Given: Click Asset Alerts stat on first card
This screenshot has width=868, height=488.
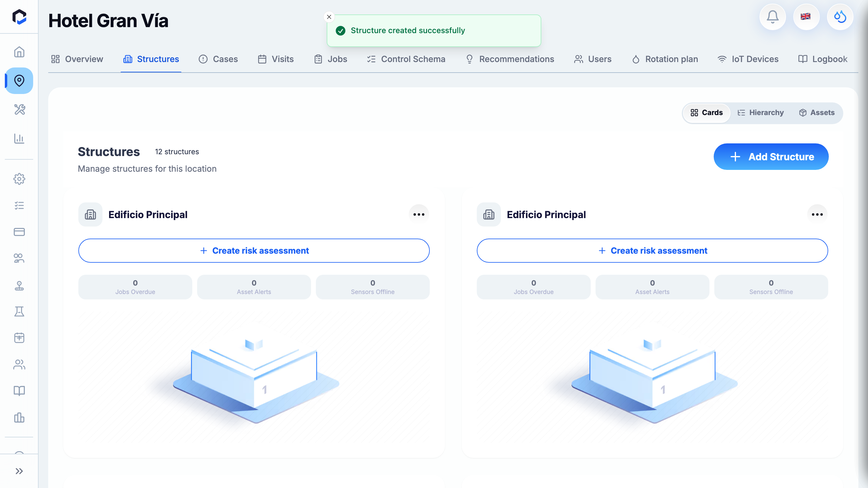Looking at the screenshot, I should [x=254, y=287].
